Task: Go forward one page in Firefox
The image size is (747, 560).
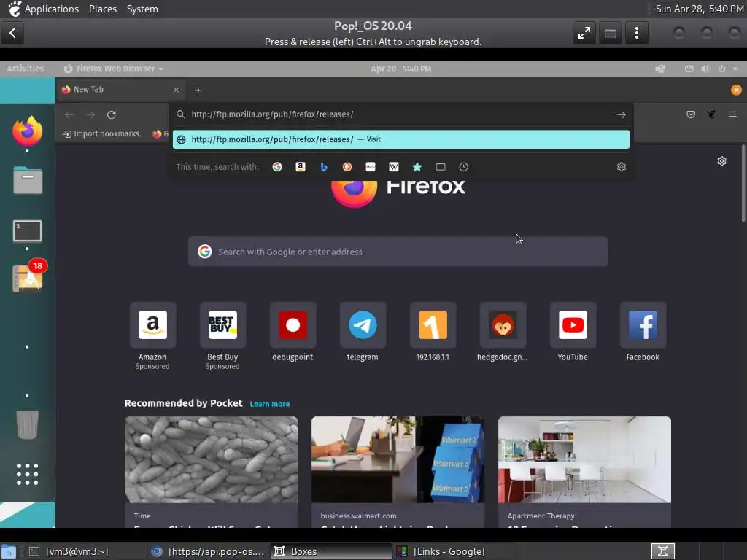Action: (x=90, y=114)
